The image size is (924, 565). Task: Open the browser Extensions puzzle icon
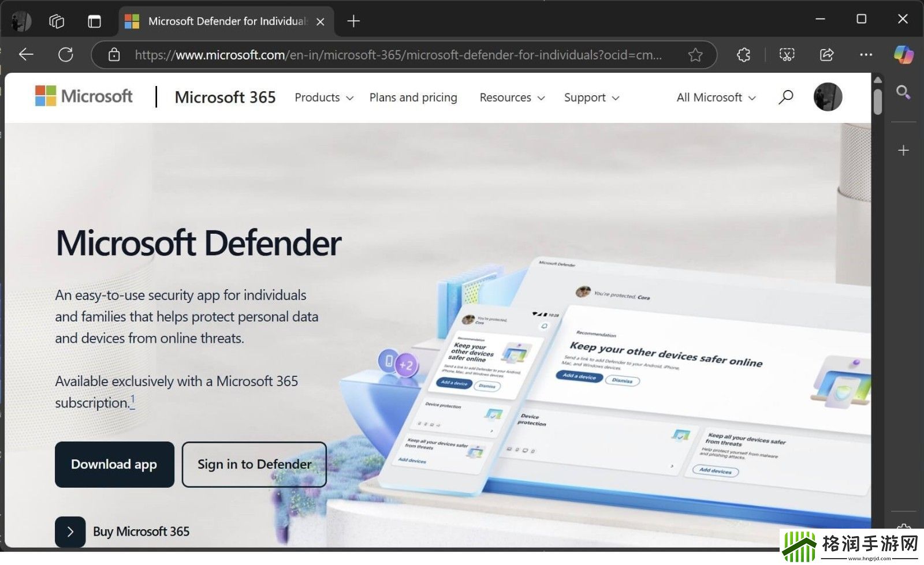pyautogui.click(x=744, y=55)
